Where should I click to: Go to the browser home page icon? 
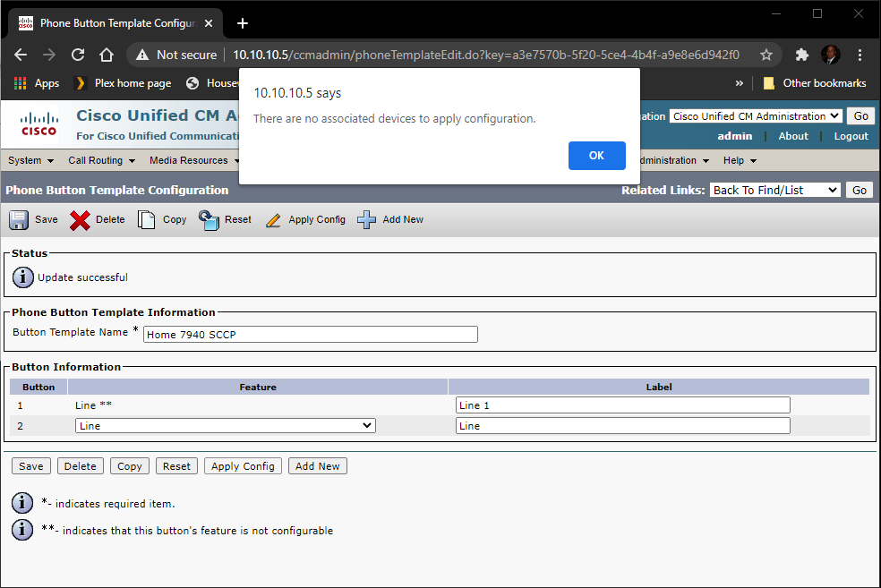click(x=107, y=55)
